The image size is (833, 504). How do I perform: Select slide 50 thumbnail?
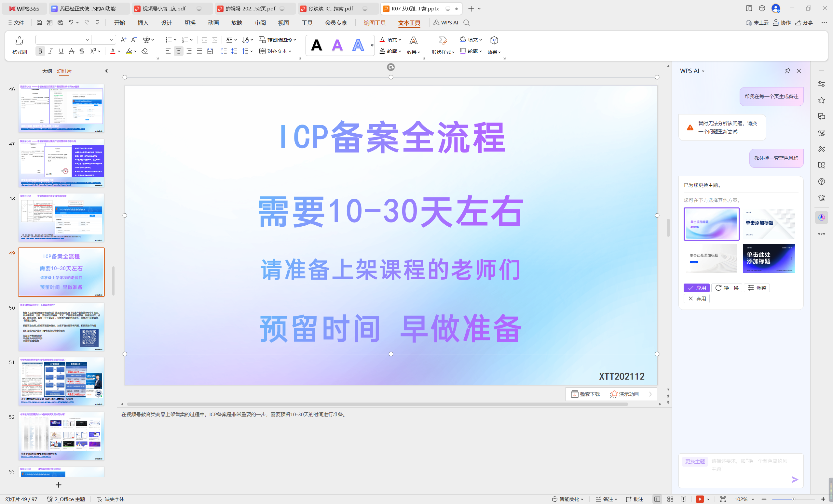tap(61, 327)
